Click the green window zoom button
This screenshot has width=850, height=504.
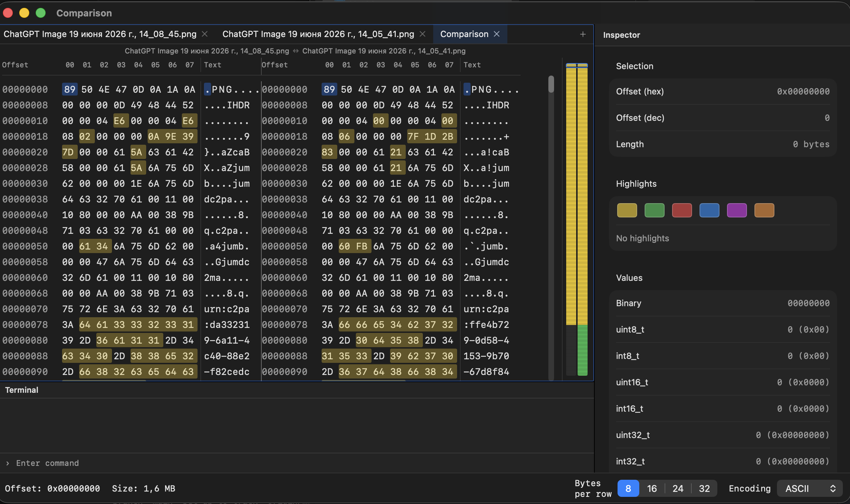41,13
